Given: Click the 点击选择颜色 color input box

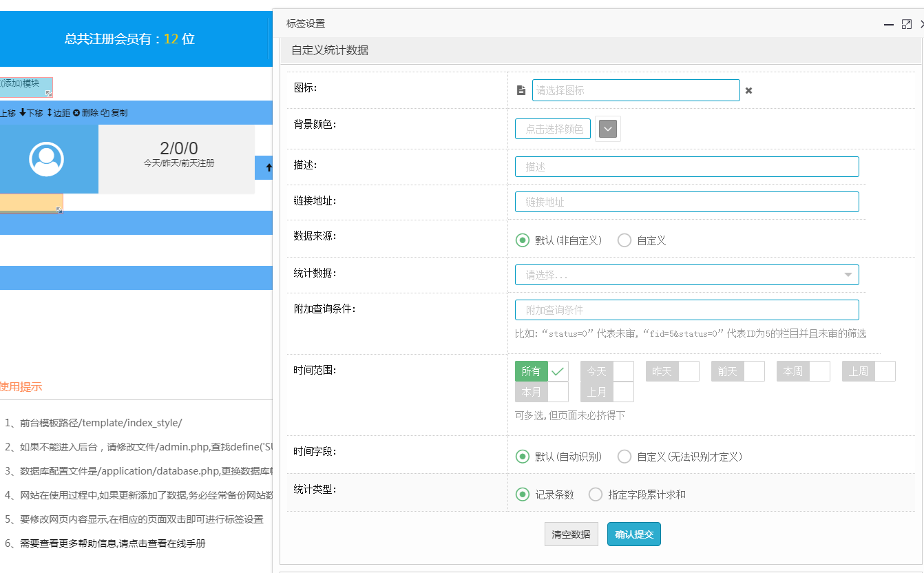Looking at the screenshot, I should tap(553, 129).
